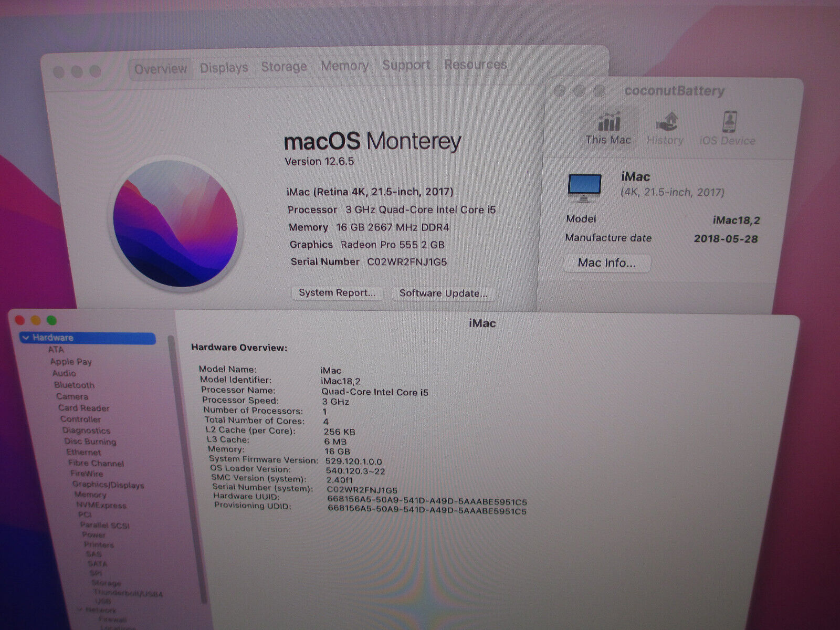Select Bluetooth in the sidebar
840x630 pixels.
pos(75,385)
